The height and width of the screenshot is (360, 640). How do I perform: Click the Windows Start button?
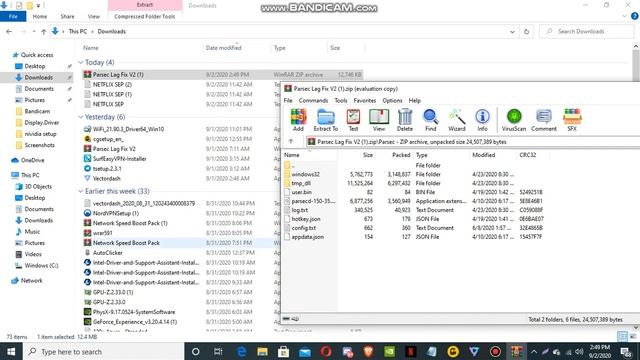point(11,351)
